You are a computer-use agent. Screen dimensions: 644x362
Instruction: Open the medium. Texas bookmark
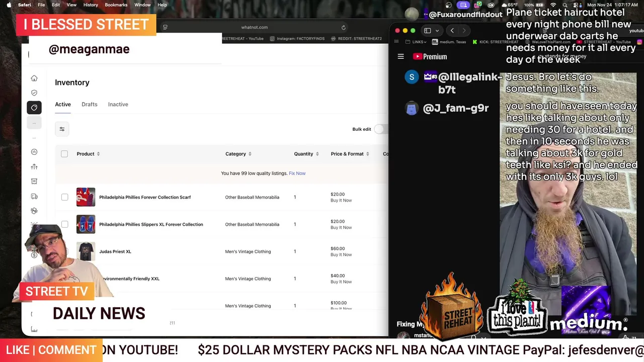[x=449, y=42]
